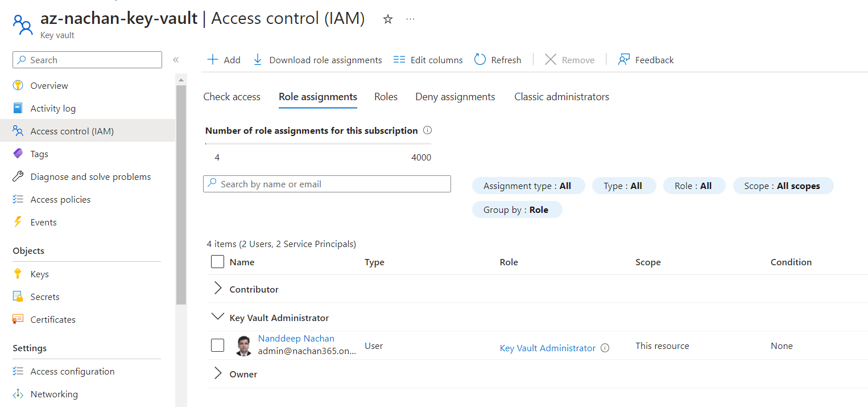Expand the Owner role group
The image size is (868, 407).
217,374
